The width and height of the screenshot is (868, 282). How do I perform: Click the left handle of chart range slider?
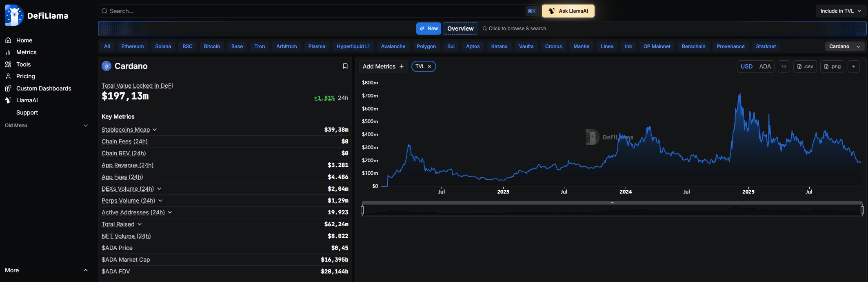[362, 210]
